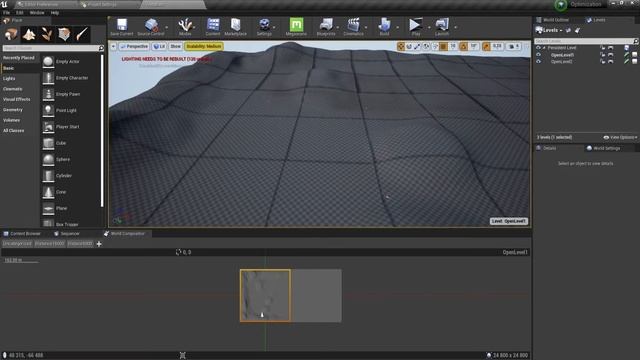Toggle save pencil icon for OpenLevel1
This screenshot has height=360, width=640.
pos(627,55)
